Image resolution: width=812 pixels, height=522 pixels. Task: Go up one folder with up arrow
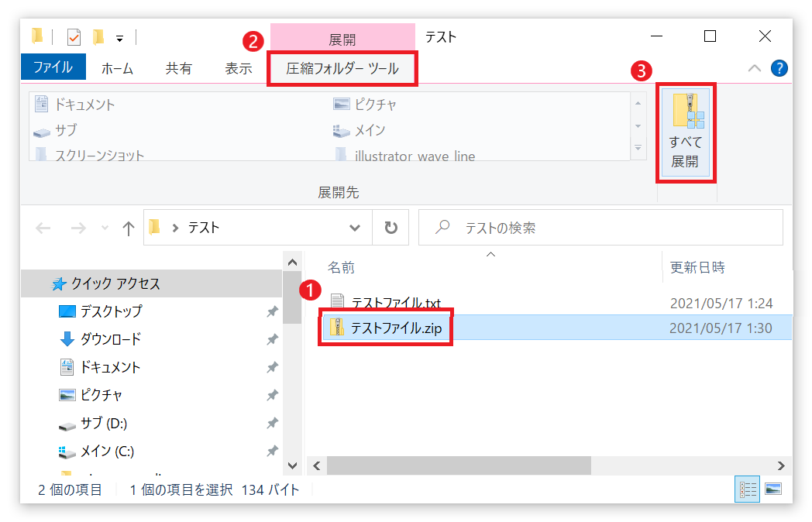tap(129, 228)
